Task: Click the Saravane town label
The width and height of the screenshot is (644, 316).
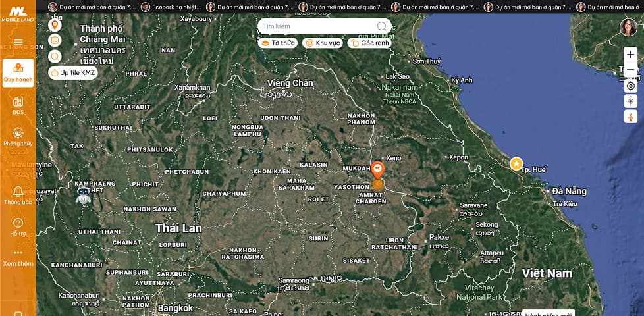Action: click(473, 205)
